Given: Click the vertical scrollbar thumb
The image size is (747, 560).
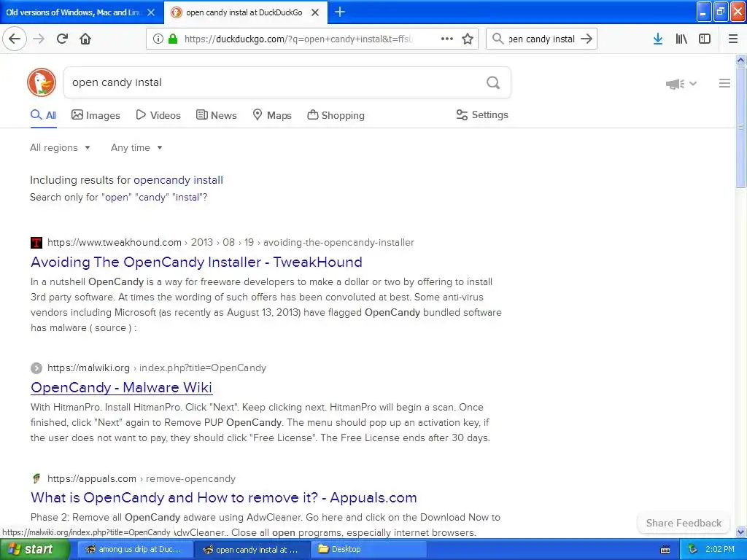Looking at the screenshot, I should [x=741, y=127].
